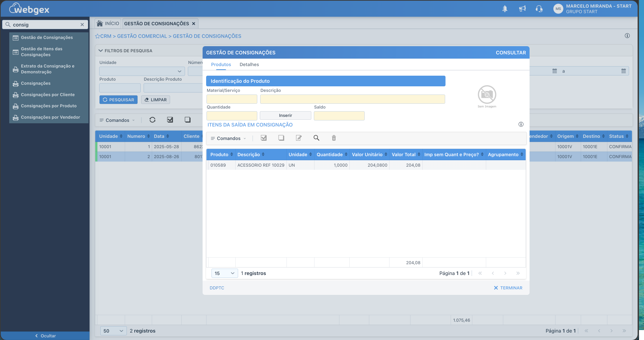Image resolution: width=644 pixels, height=340 pixels.
Task: Open the support headset icon
Action: (539, 9)
